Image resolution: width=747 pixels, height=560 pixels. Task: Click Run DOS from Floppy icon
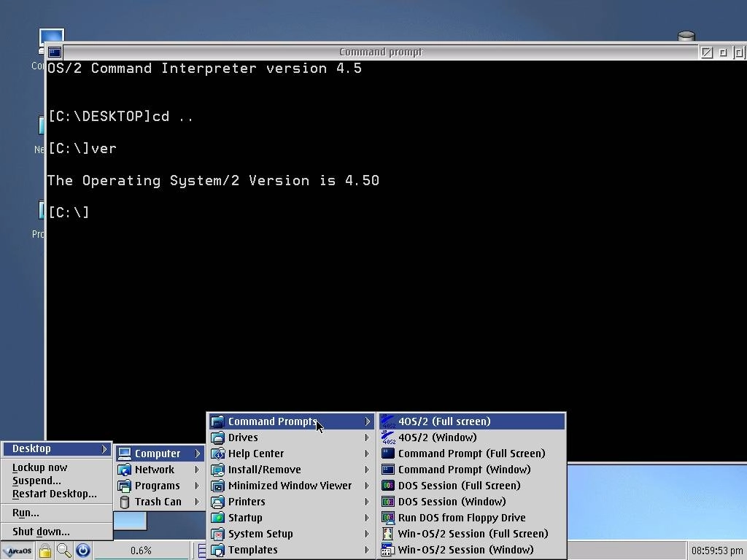388,518
